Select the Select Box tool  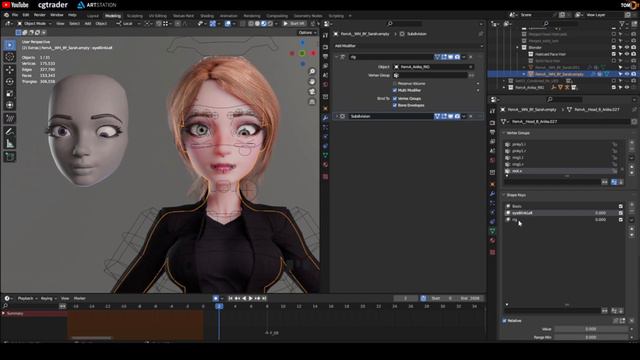pos(10,45)
